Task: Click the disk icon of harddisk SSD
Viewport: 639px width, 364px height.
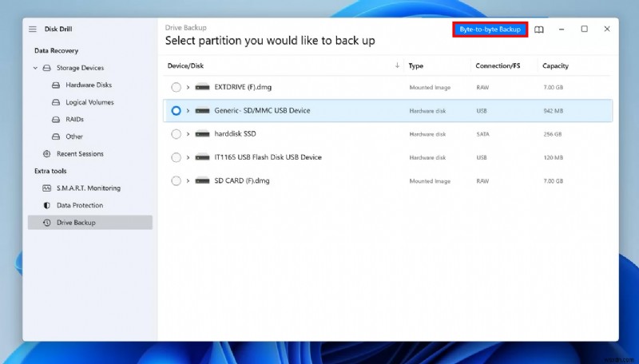Action: point(202,133)
